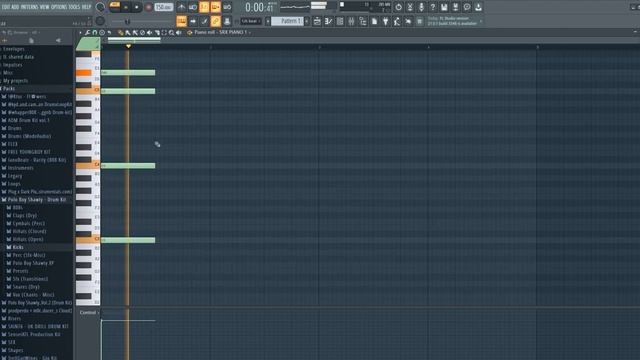
Task: Open the snap Line dropdown
Action: point(251,21)
